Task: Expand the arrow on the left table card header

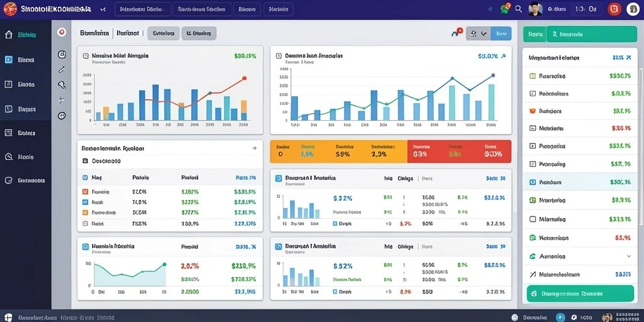Action: click(x=254, y=148)
